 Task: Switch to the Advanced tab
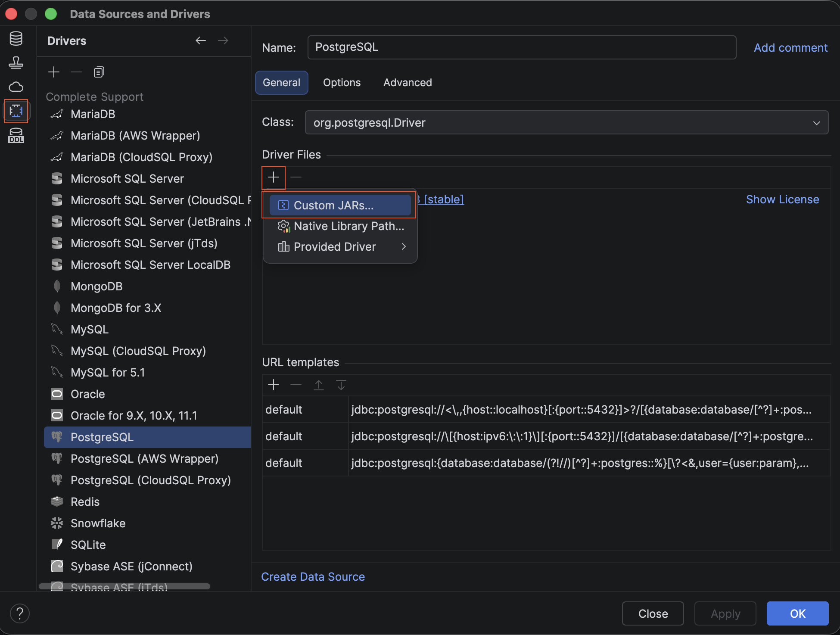408,83
